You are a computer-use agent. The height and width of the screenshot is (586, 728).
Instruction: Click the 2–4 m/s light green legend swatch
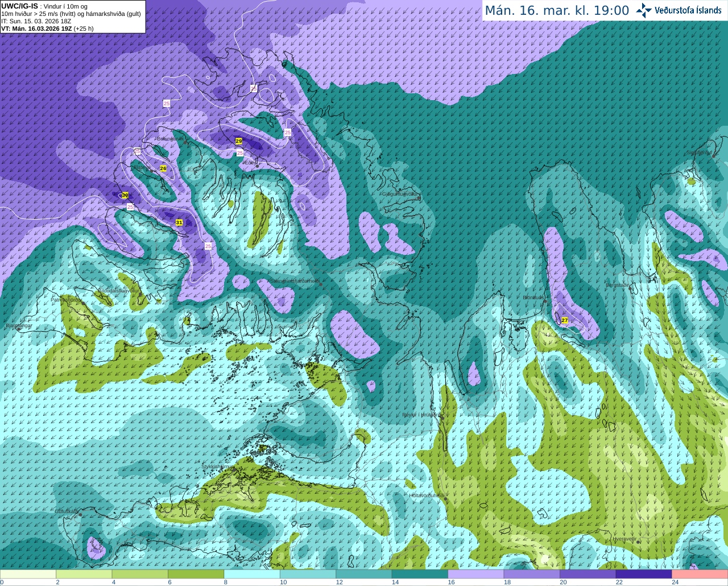coord(84,574)
